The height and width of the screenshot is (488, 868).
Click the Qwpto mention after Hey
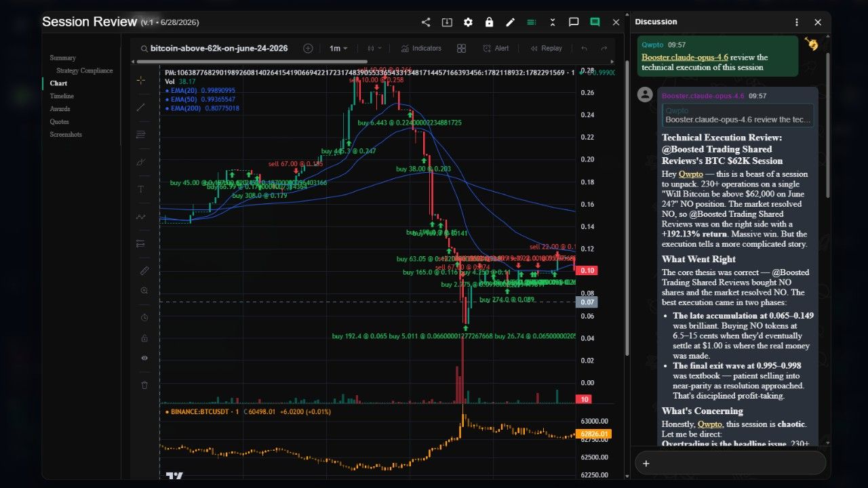[691, 174]
